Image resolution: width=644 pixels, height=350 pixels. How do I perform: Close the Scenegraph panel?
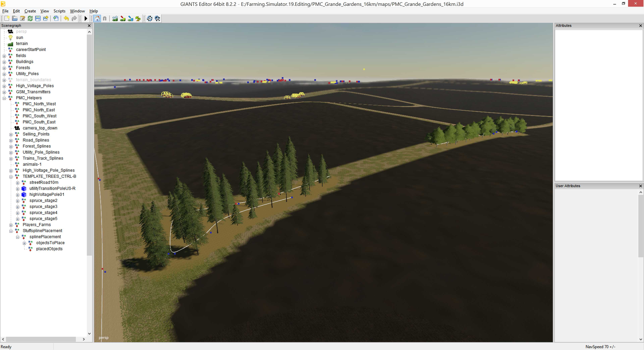[x=89, y=25]
